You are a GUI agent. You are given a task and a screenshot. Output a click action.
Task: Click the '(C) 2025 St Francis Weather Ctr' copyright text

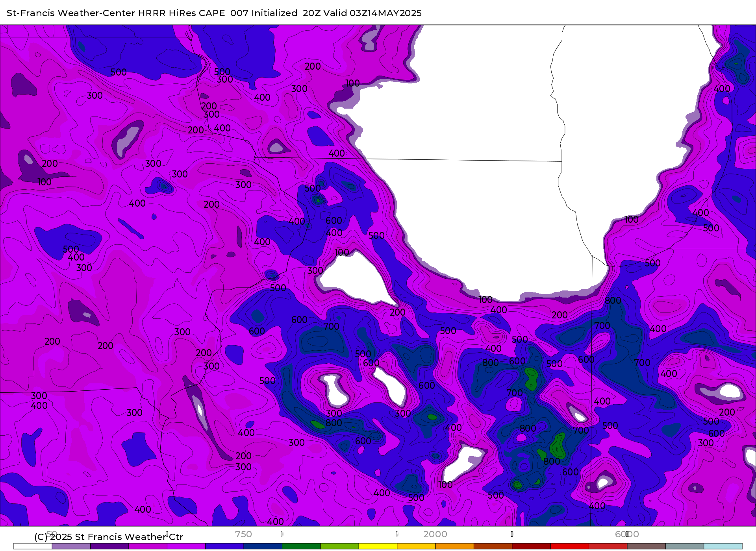click(x=109, y=537)
